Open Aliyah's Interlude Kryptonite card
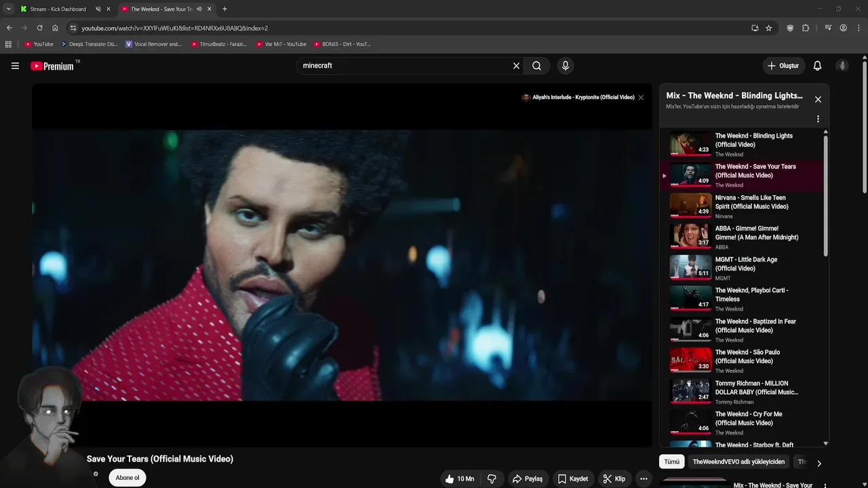 coord(578,98)
